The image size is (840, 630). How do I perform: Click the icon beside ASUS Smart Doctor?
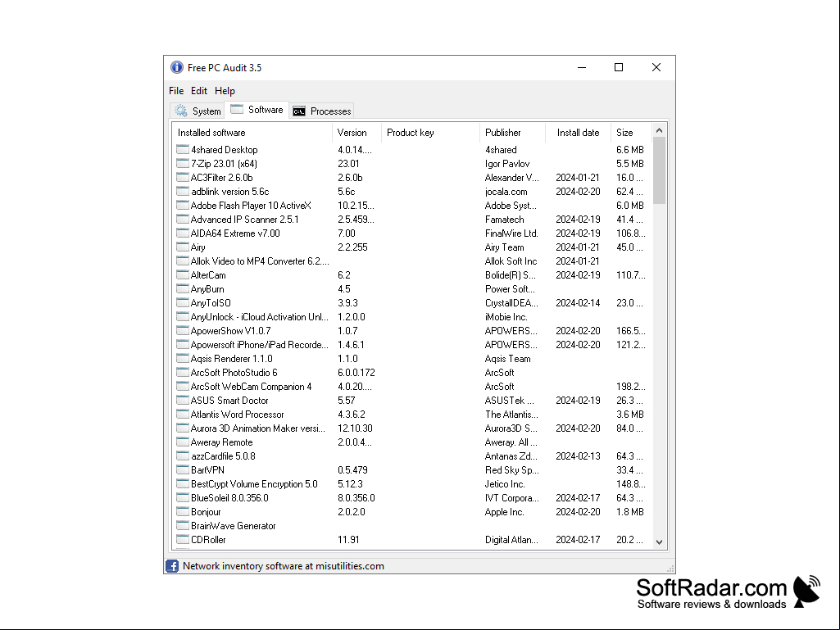point(183,400)
